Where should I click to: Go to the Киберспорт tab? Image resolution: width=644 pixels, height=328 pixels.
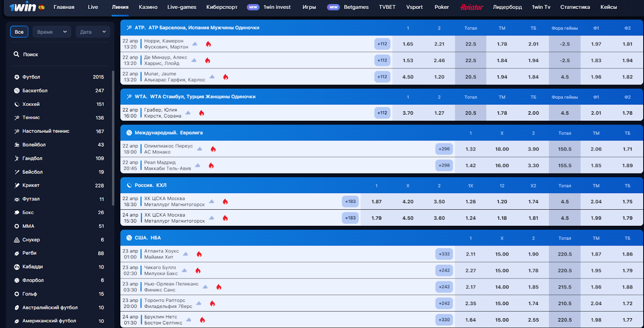pyautogui.click(x=222, y=7)
